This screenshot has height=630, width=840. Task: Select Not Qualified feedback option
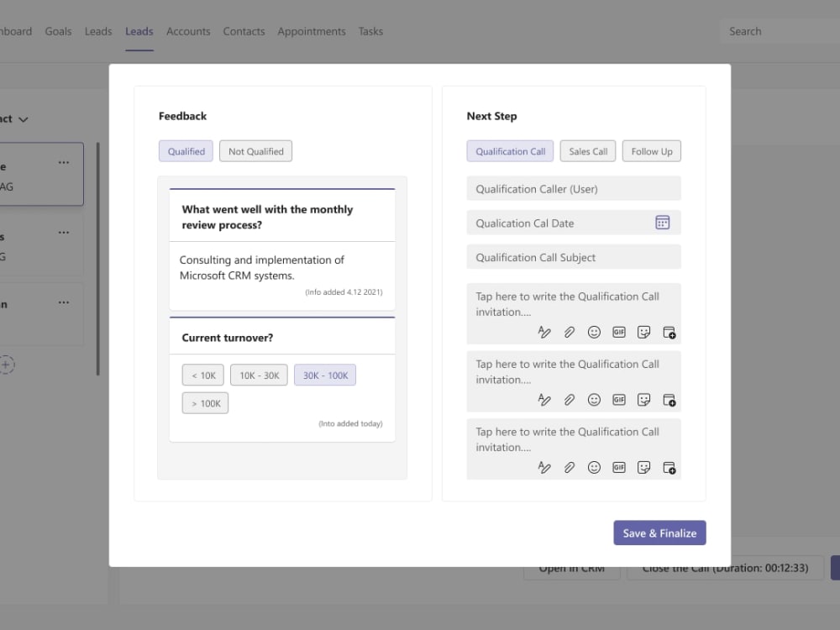(x=255, y=151)
